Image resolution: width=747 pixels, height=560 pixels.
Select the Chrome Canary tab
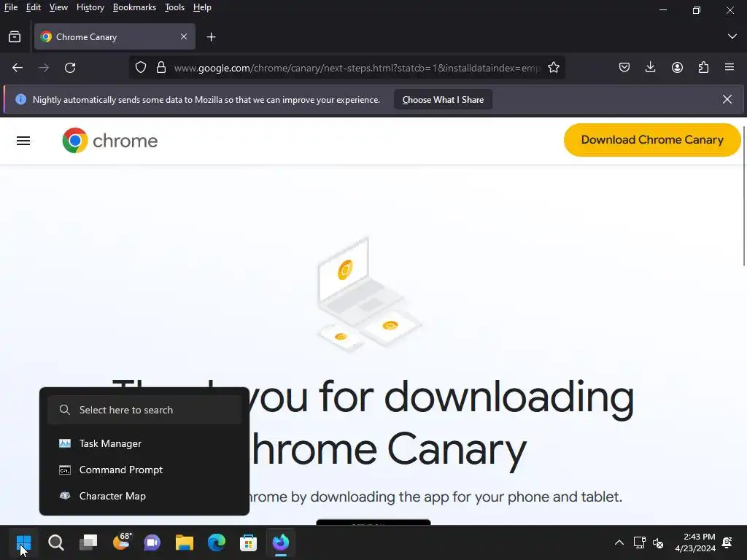click(x=115, y=36)
